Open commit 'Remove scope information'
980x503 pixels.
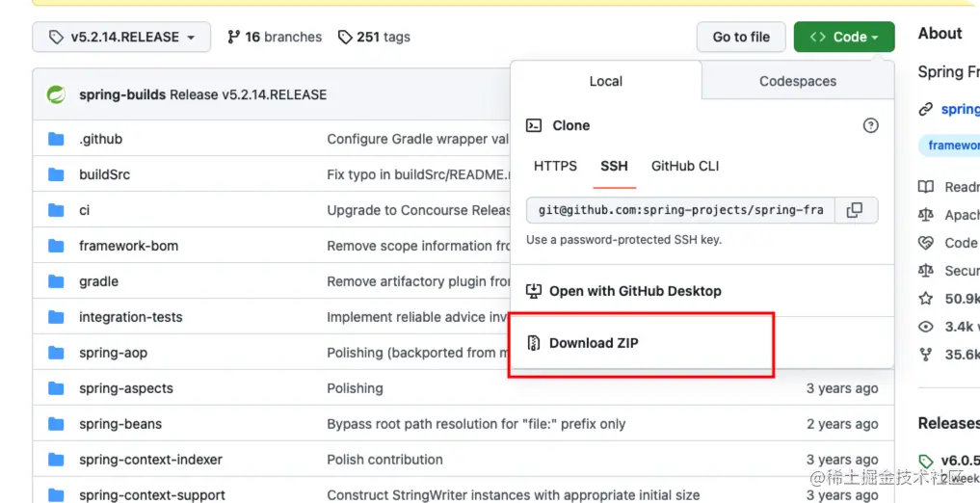[x=419, y=246]
